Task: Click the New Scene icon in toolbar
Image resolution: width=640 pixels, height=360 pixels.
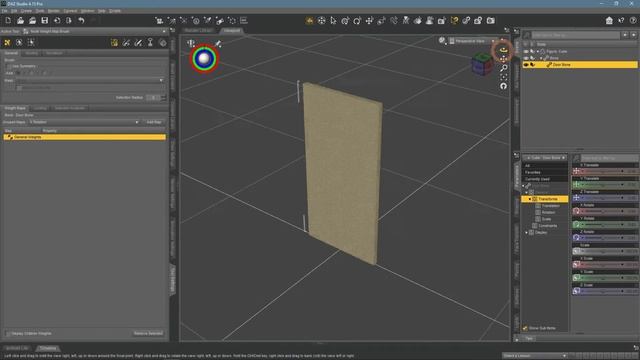Action: (x=8, y=20)
